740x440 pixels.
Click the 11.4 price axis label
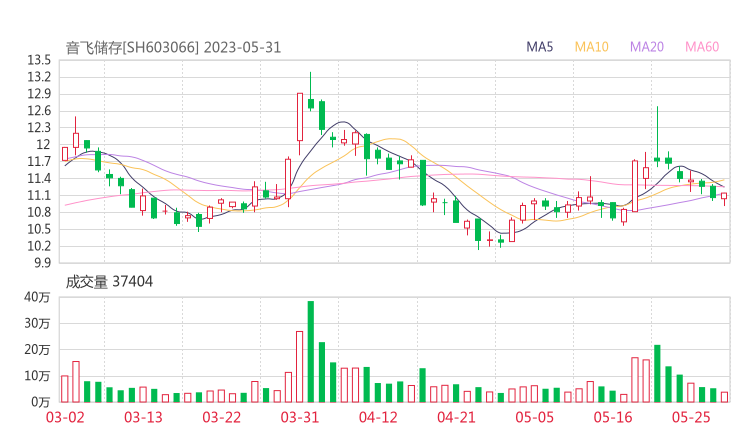(x=39, y=178)
